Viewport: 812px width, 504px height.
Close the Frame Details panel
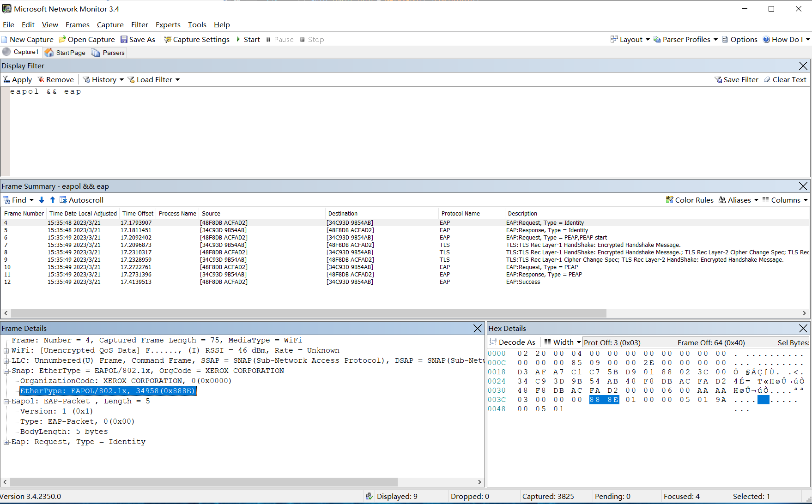pyautogui.click(x=478, y=329)
